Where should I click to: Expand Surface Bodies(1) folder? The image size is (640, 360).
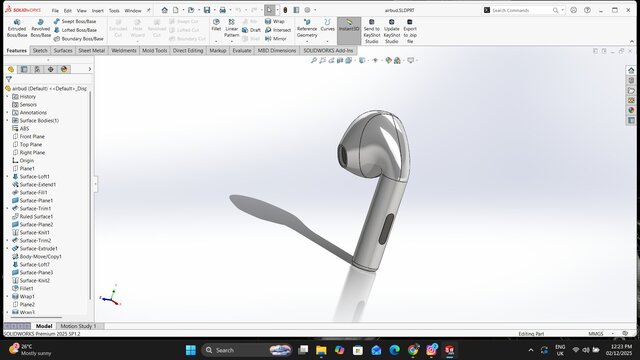pos(7,121)
